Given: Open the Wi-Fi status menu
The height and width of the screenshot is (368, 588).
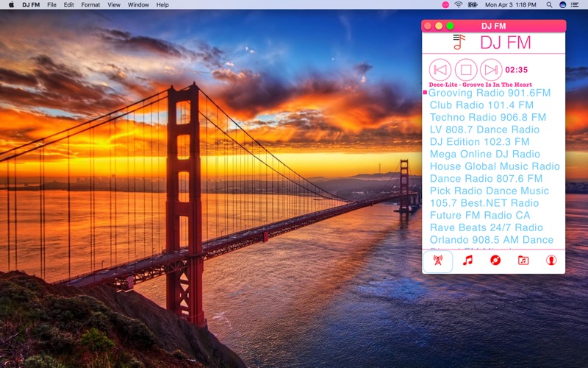Looking at the screenshot, I should coord(458,5).
